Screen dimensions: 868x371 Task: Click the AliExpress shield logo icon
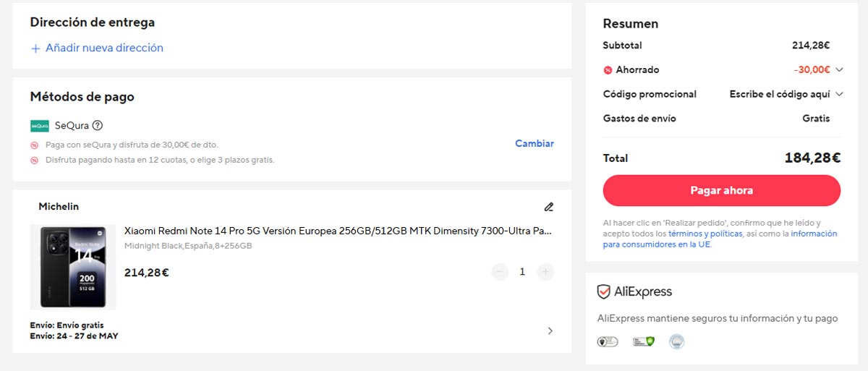click(604, 292)
